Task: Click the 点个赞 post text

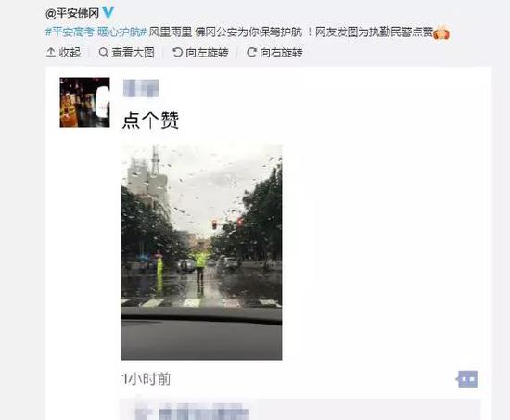Action: point(150,121)
